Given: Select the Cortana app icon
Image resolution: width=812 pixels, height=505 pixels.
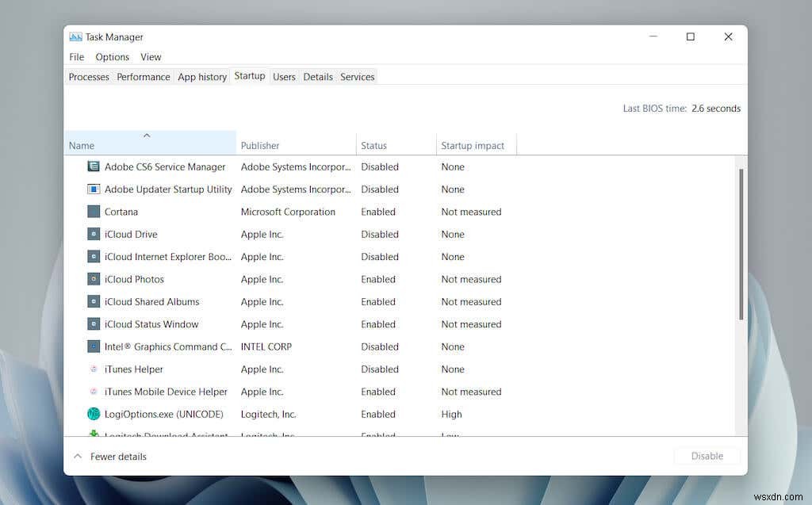Looking at the screenshot, I should click(x=93, y=212).
